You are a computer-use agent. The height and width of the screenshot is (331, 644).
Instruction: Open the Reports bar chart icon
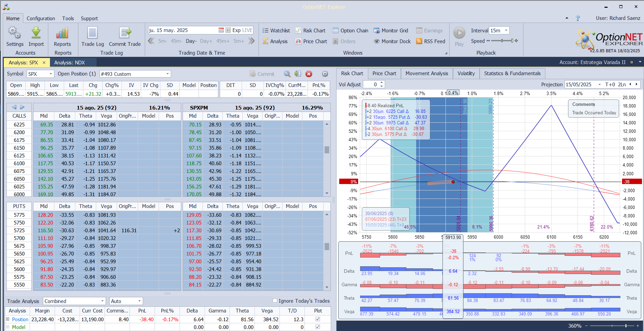point(62,33)
